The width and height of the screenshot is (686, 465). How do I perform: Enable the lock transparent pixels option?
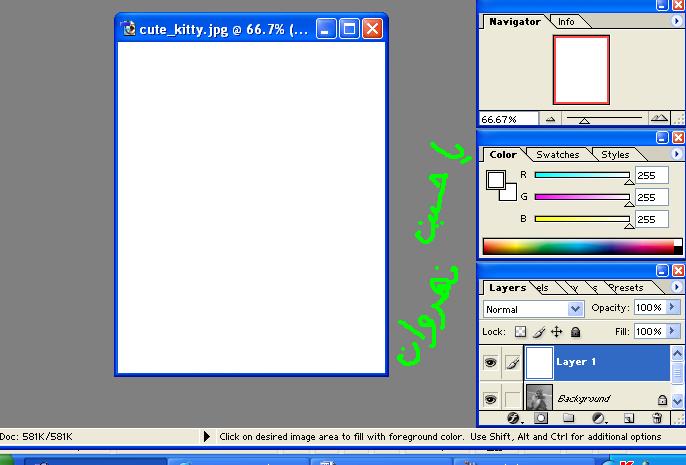pos(520,332)
